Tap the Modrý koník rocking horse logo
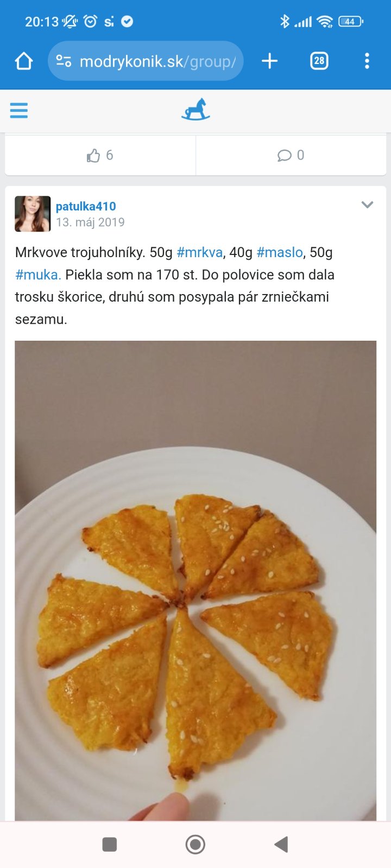This screenshot has width=391, height=868. 195,109
